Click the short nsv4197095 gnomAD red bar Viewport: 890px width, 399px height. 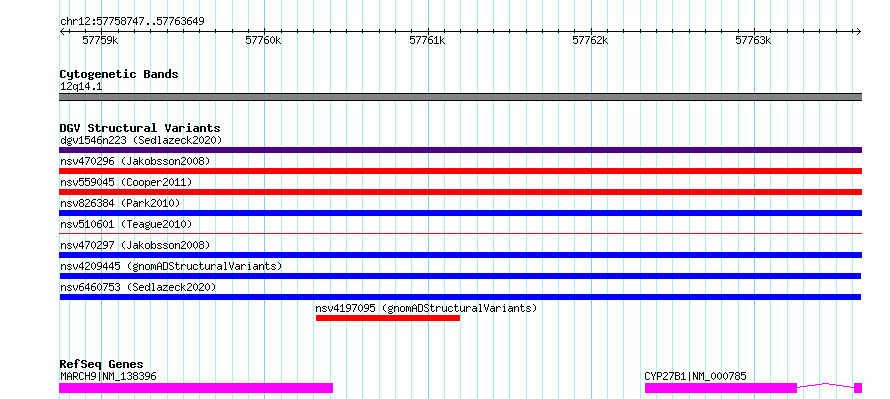tap(388, 318)
